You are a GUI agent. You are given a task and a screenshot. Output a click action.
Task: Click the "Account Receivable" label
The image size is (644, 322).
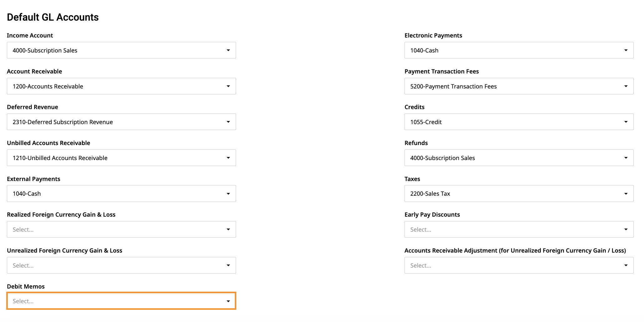pos(34,71)
